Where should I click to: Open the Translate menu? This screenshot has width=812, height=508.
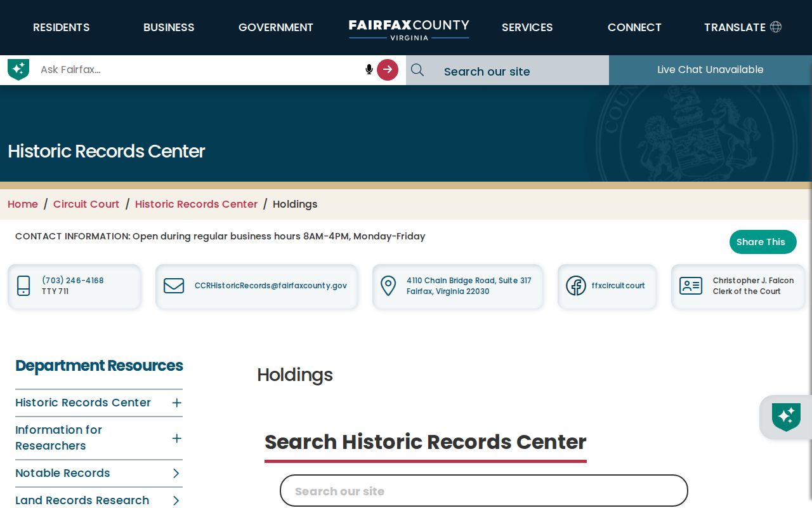point(742,27)
